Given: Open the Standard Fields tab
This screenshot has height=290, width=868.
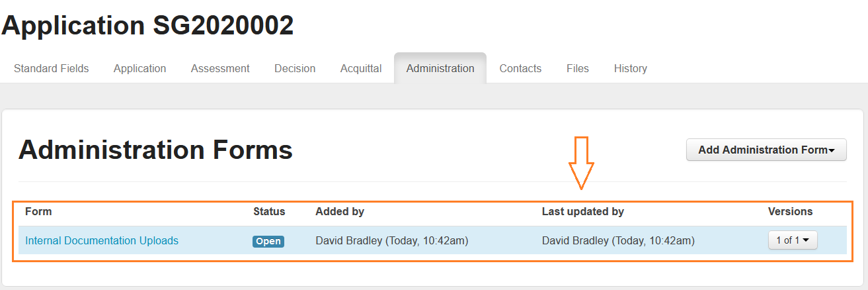Looking at the screenshot, I should (51, 68).
